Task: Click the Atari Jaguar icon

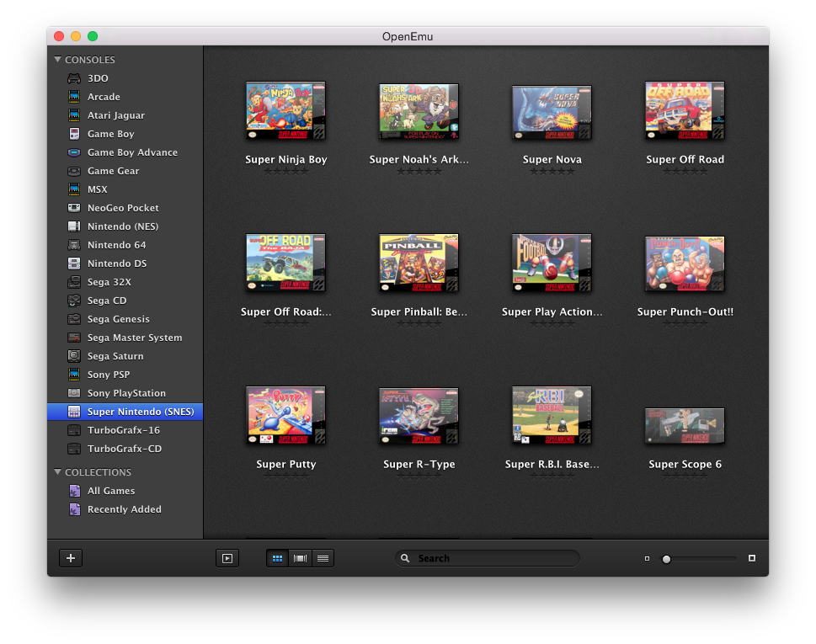Action: 74,115
